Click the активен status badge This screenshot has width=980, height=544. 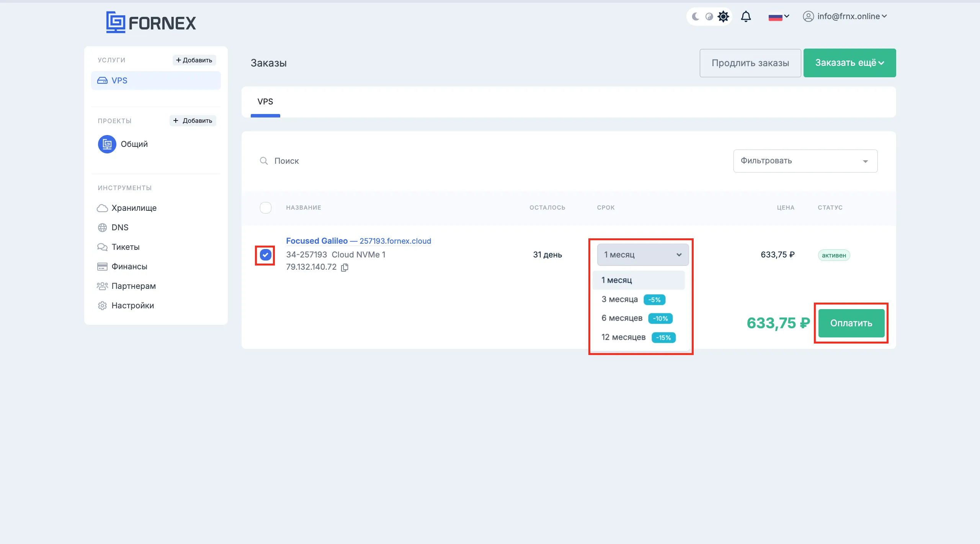tap(834, 255)
